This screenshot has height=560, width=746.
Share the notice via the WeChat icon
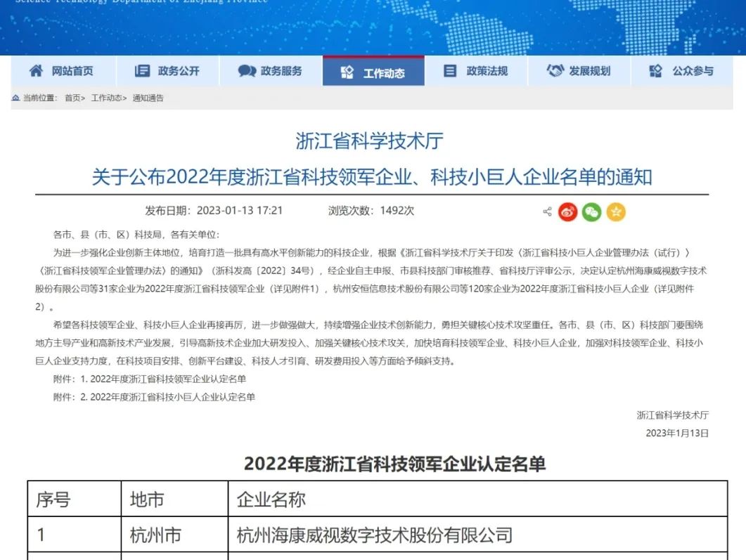pyautogui.click(x=592, y=211)
